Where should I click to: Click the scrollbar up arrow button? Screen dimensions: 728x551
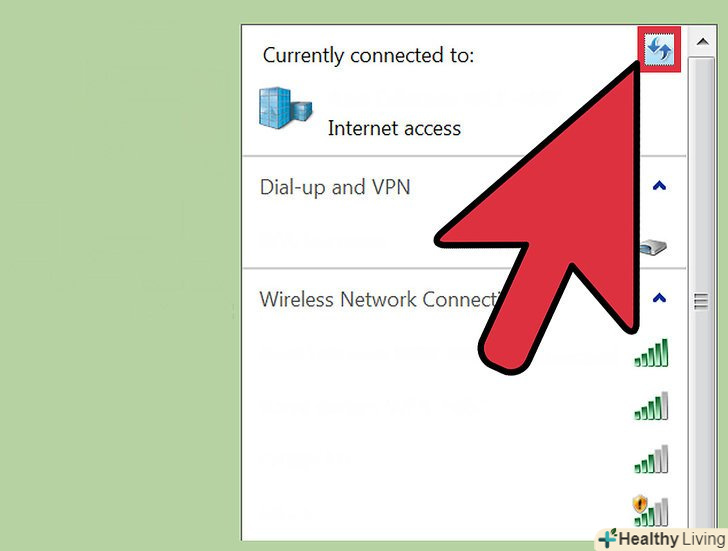[x=702, y=42]
